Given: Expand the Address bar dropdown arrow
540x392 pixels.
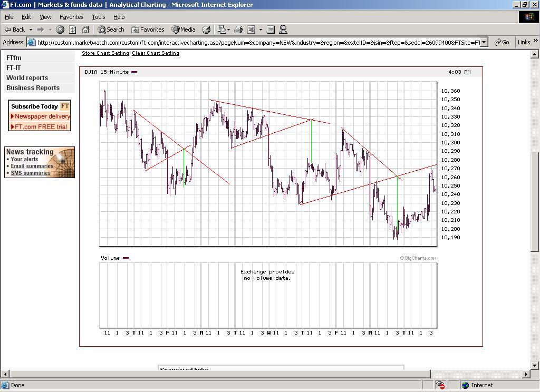Looking at the screenshot, I should coord(484,42).
